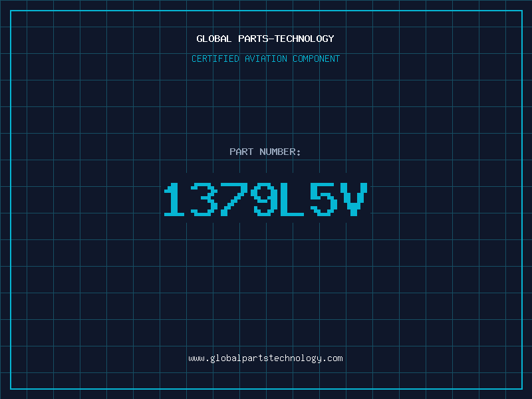Click the GLOBAL PARTS-TECHNOLOGY heading
The image size is (532, 399).
[265, 39]
